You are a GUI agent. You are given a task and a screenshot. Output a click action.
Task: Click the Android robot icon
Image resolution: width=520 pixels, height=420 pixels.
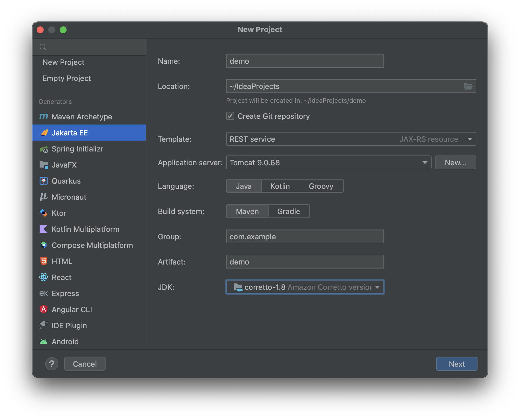(x=44, y=341)
